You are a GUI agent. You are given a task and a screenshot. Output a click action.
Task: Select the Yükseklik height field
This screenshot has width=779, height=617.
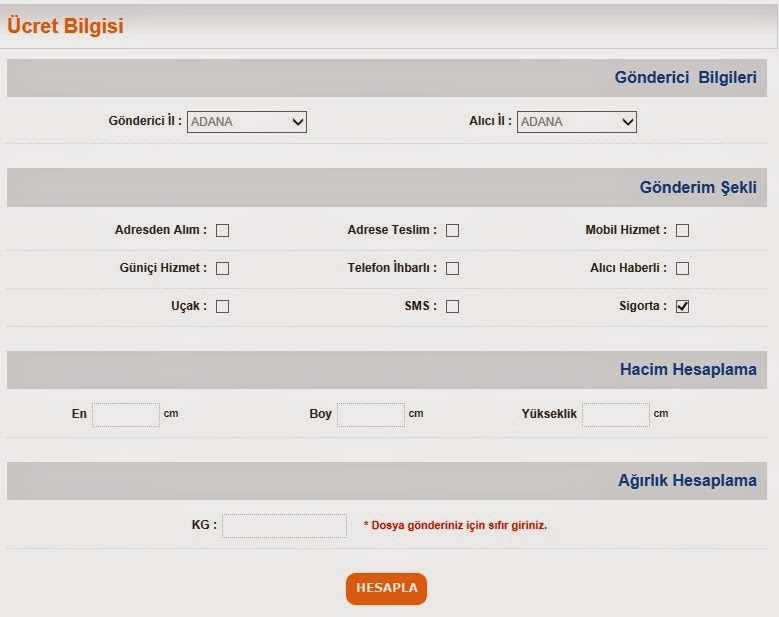pos(616,415)
